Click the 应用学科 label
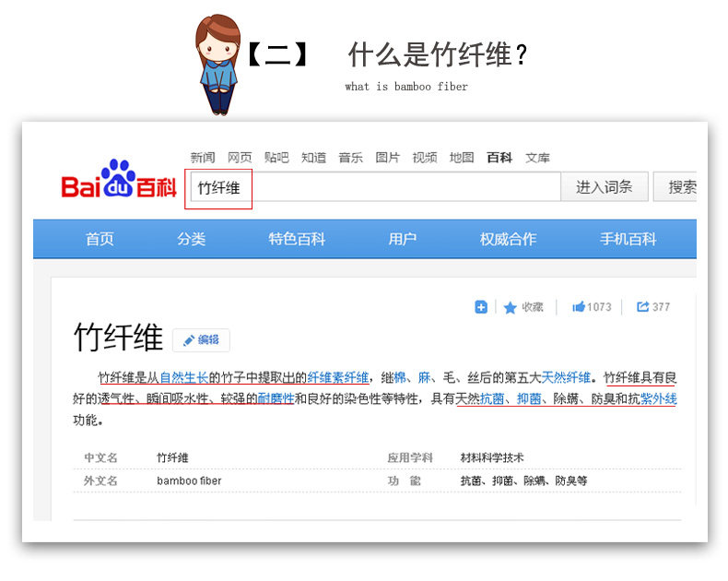This screenshot has width=728, height=581. pyautogui.click(x=410, y=457)
